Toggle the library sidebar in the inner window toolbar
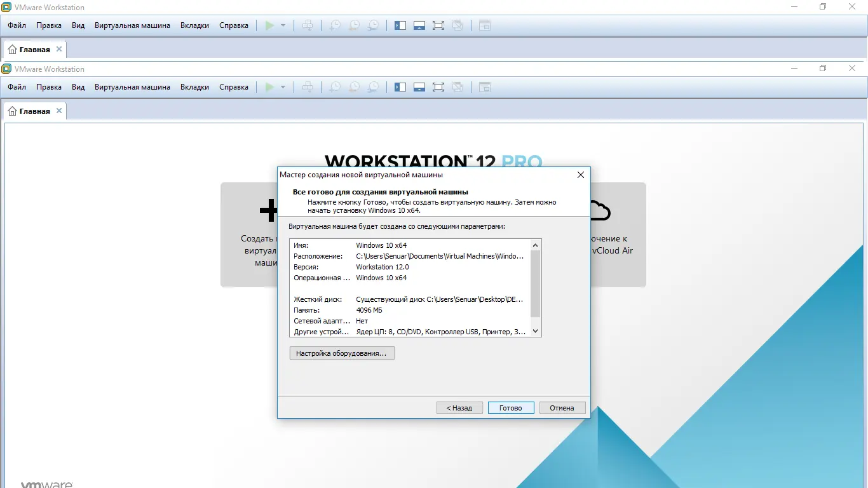This screenshot has height=488, width=868. pos(400,87)
